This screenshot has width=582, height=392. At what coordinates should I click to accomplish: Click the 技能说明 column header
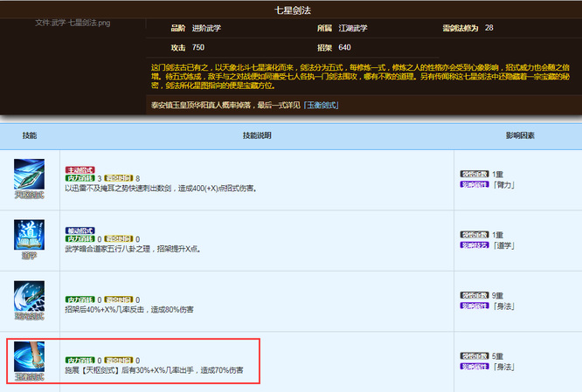[257, 135]
